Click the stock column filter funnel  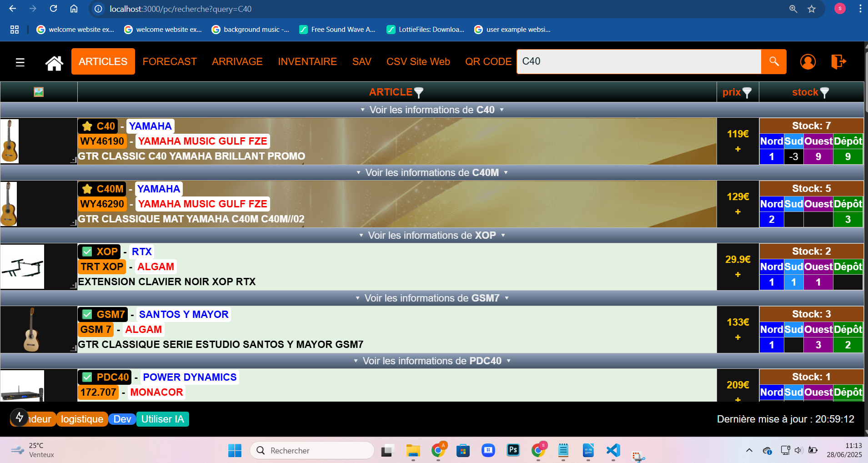click(824, 92)
